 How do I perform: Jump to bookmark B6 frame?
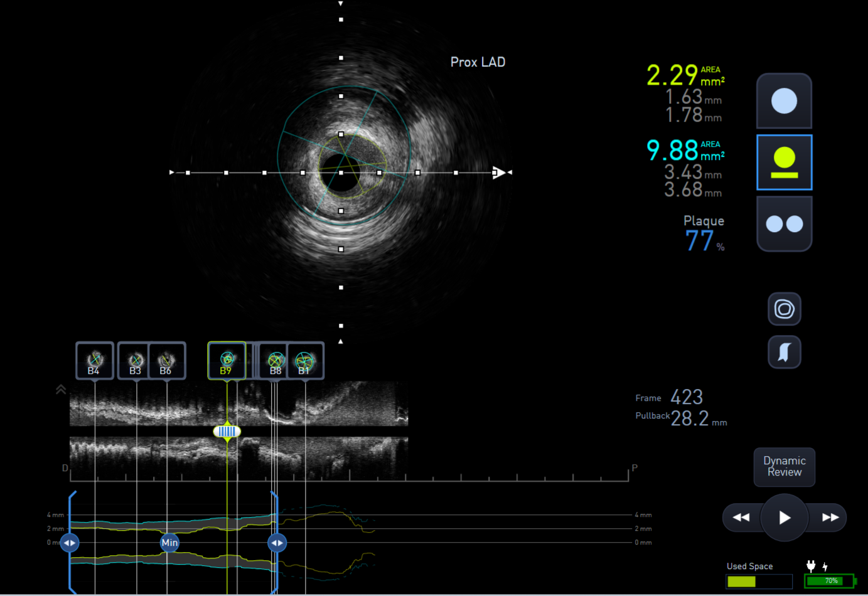(166, 361)
